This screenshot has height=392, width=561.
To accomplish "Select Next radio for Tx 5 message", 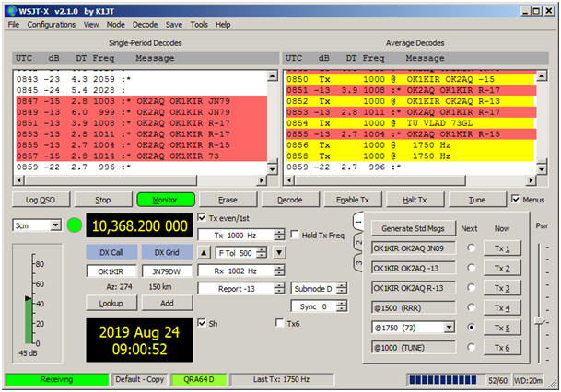I will click(x=471, y=327).
